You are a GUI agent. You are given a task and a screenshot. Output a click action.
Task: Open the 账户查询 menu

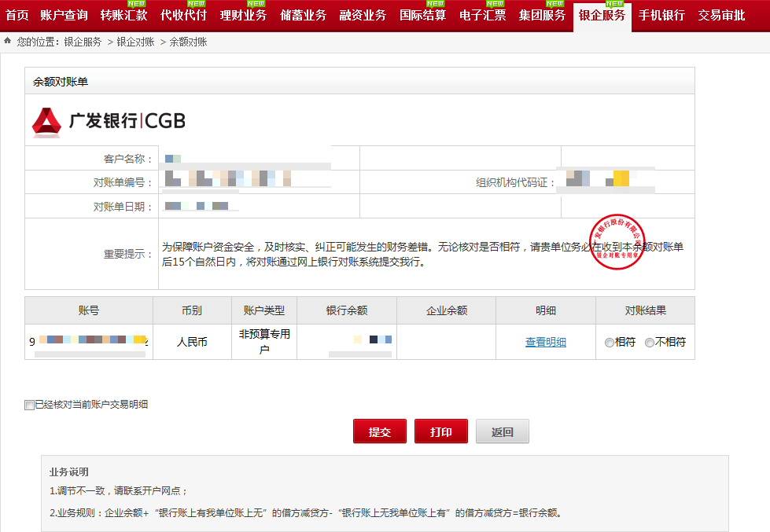[64, 15]
